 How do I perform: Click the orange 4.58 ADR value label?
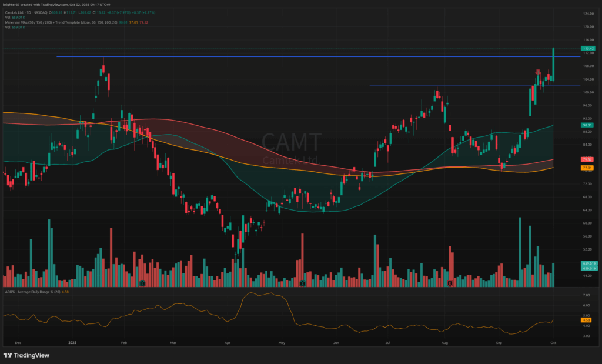[x=586, y=320]
